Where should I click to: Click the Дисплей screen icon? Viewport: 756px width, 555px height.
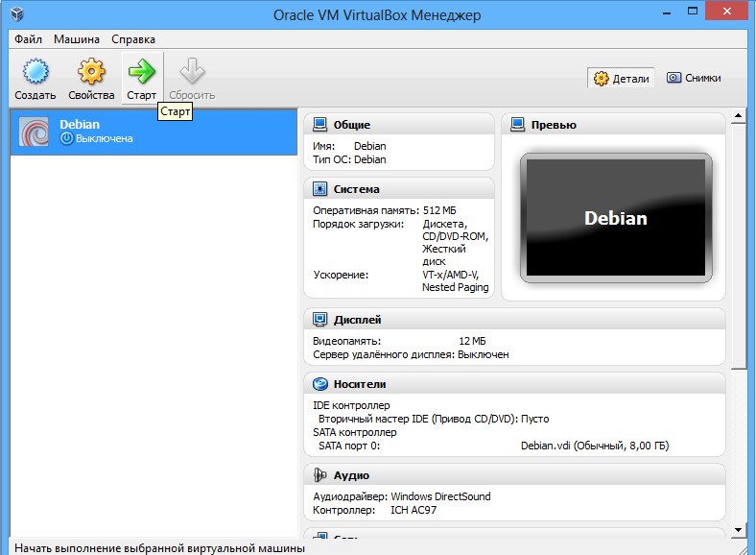coord(320,319)
